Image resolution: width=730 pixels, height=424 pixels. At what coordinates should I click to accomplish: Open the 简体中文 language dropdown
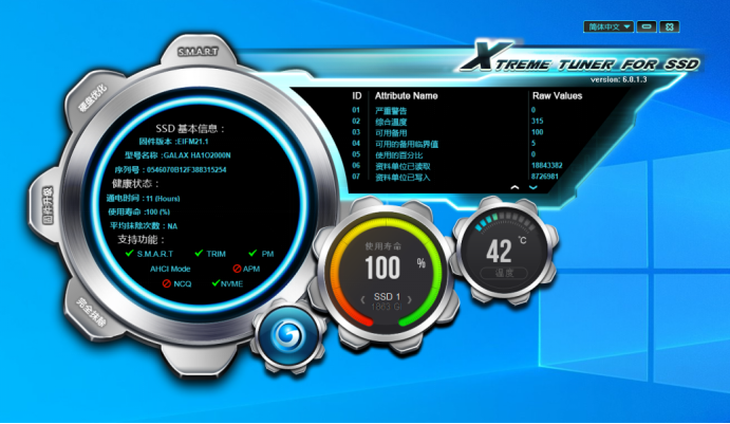609,27
